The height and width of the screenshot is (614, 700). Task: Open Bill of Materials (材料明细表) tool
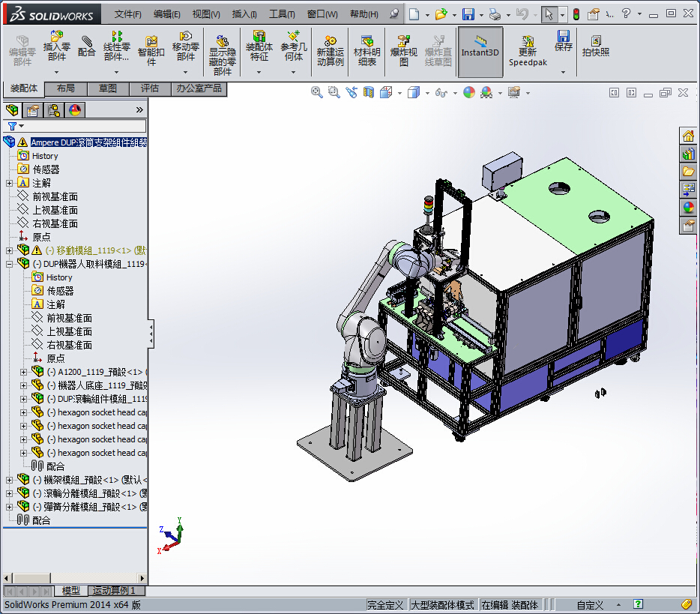(367, 50)
